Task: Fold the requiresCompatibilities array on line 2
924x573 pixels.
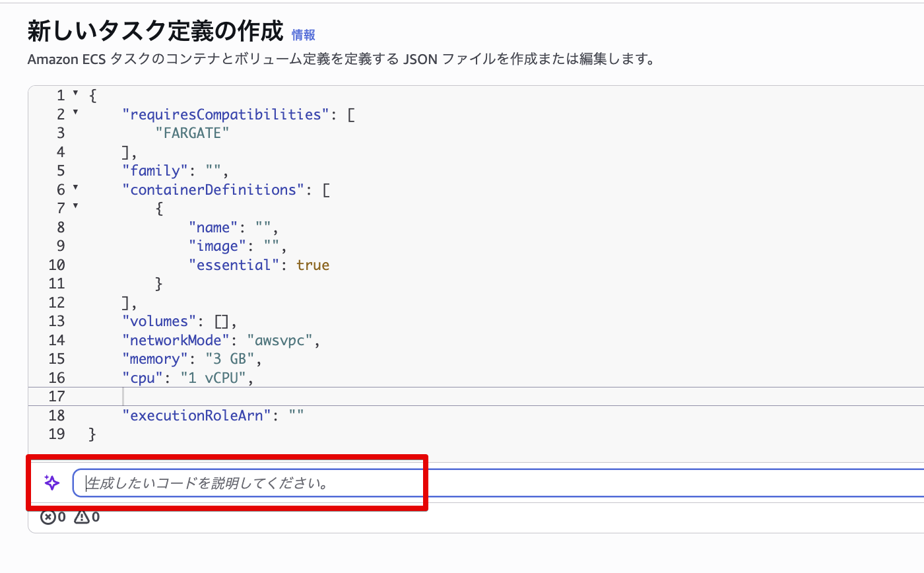Action: [x=75, y=112]
